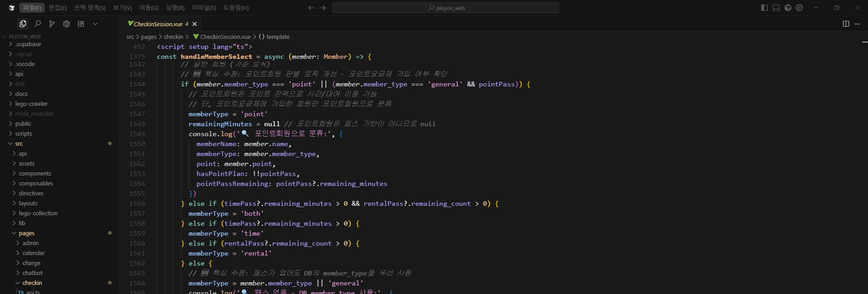This screenshot has height=294, width=868.
Task: Open the directives folder
Action: [59, 193]
